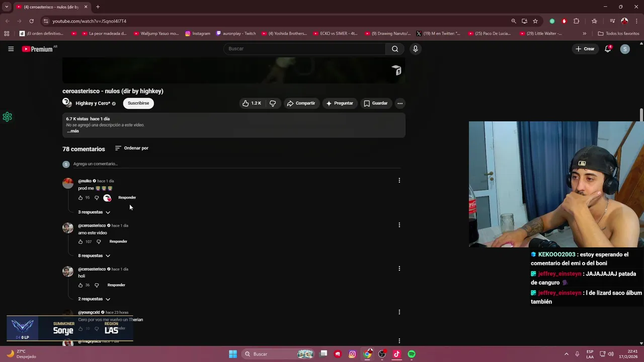Bookmark this page with the star
This screenshot has width=644, height=362.
point(535,21)
